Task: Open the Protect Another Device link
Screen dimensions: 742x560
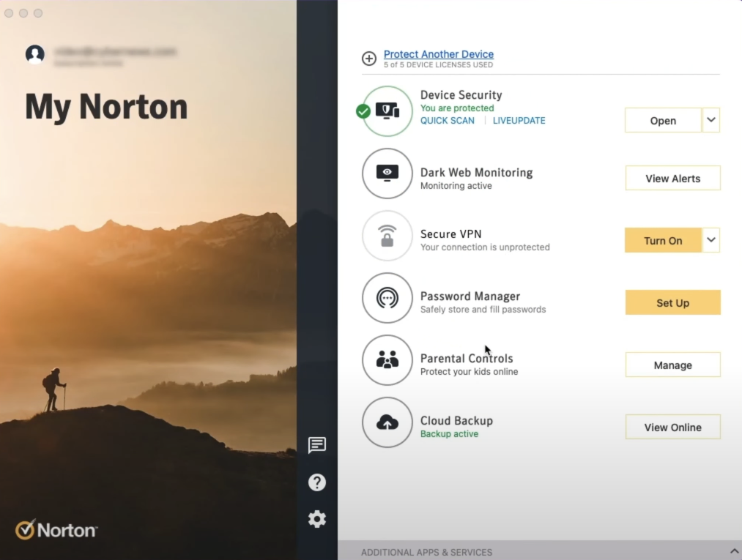Action: [x=439, y=54]
